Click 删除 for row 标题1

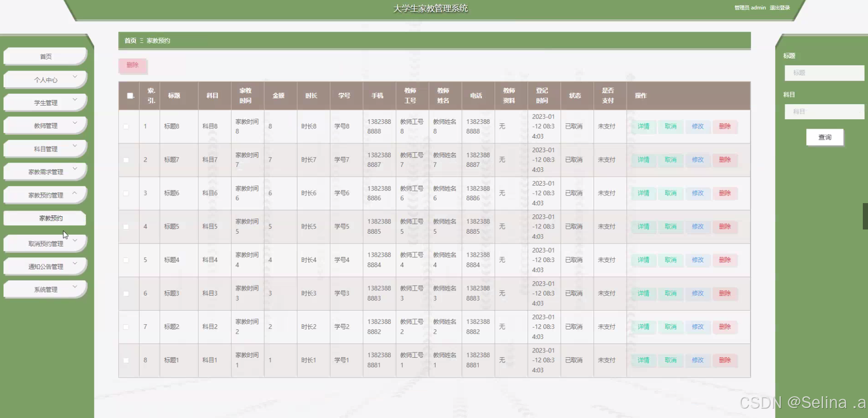click(x=725, y=361)
